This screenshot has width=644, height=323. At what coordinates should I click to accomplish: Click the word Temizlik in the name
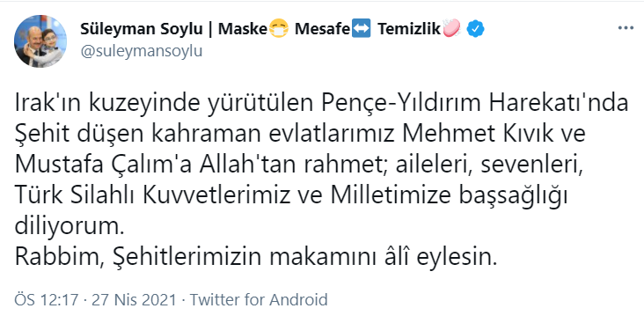click(x=409, y=29)
